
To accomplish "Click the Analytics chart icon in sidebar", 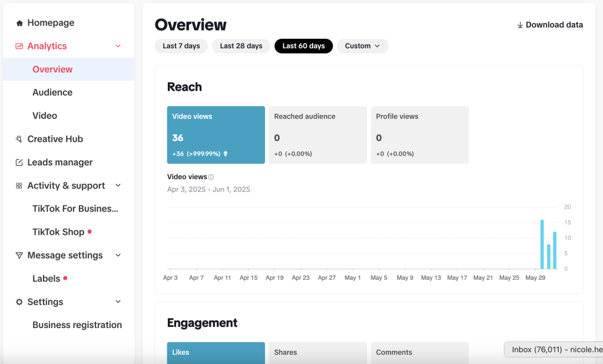I will (19, 46).
